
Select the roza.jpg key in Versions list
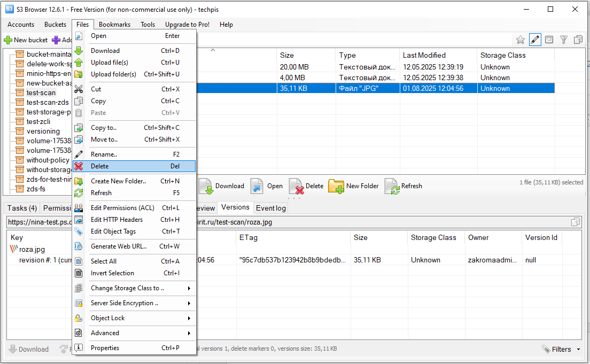coord(32,249)
